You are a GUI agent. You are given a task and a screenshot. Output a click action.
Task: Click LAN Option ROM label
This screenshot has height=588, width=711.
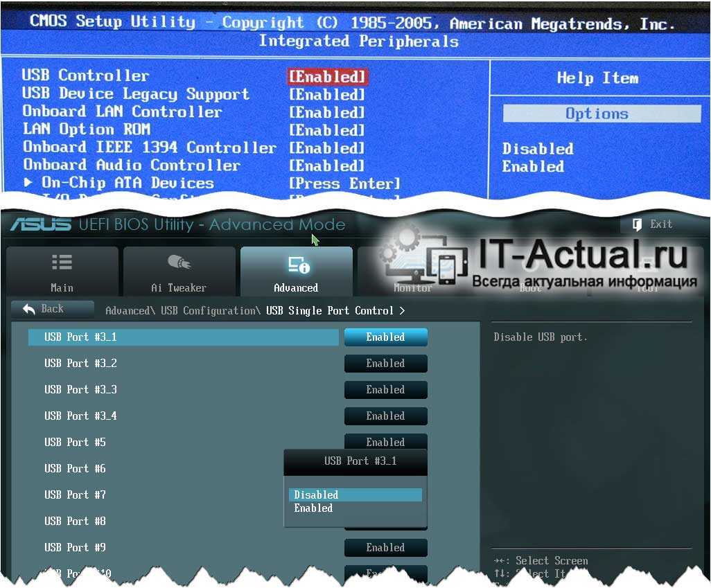pyautogui.click(x=87, y=130)
